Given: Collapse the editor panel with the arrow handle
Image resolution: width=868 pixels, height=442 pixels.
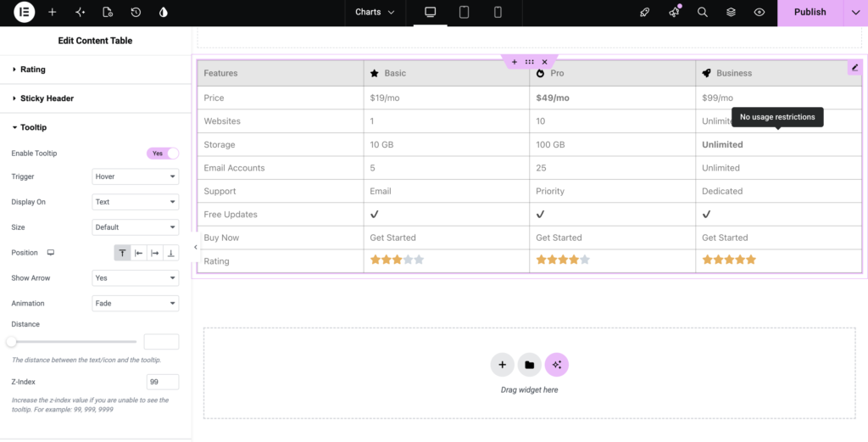Looking at the screenshot, I should pos(196,247).
